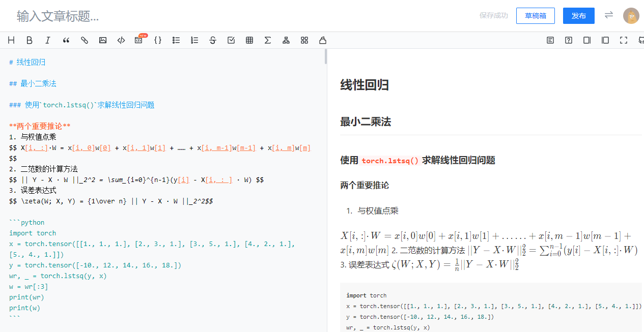644x332 pixels.
Task: Click the editor pane vertical scrollbar
Action: coord(326,56)
